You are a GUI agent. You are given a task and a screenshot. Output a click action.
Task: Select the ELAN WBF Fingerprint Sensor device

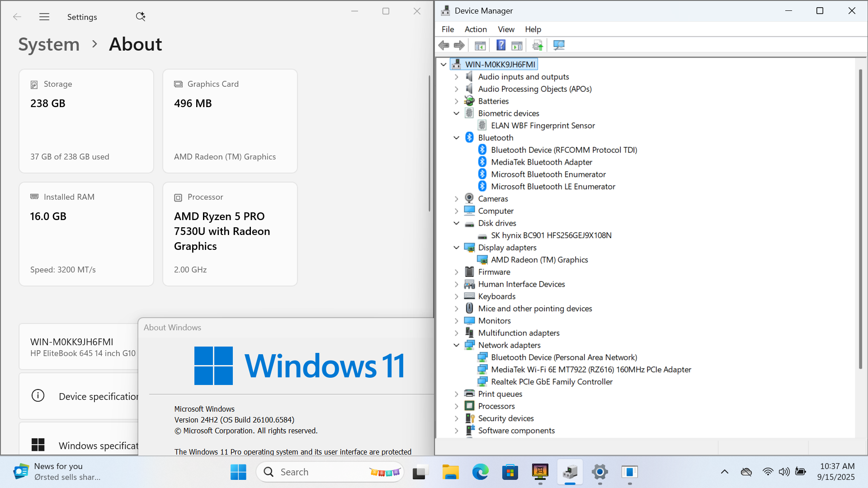click(x=543, y=126)
